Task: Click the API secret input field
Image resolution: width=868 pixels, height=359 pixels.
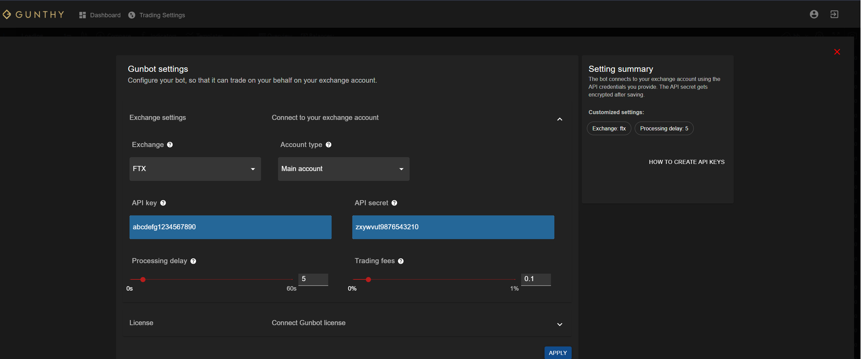Action: click(x=453, y=227)
